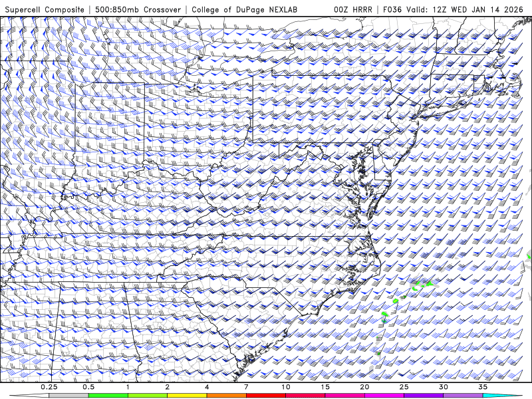This screenshot has height=399, width=532.
Task: Click the yellow-green legend swatch between 1 and 2
Action: pos(147,396)
